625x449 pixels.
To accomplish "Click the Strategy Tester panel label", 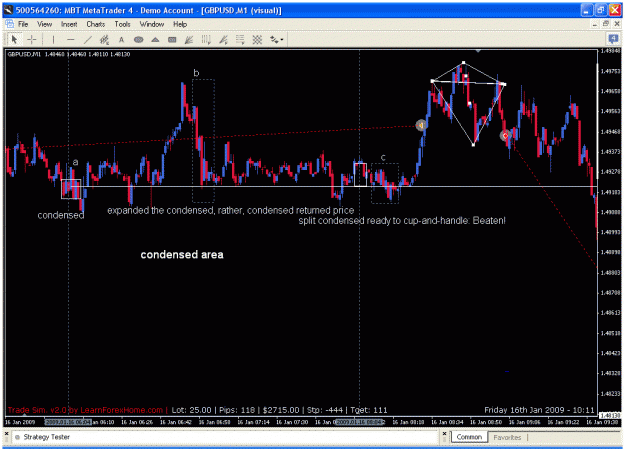I will coord(46,437).
